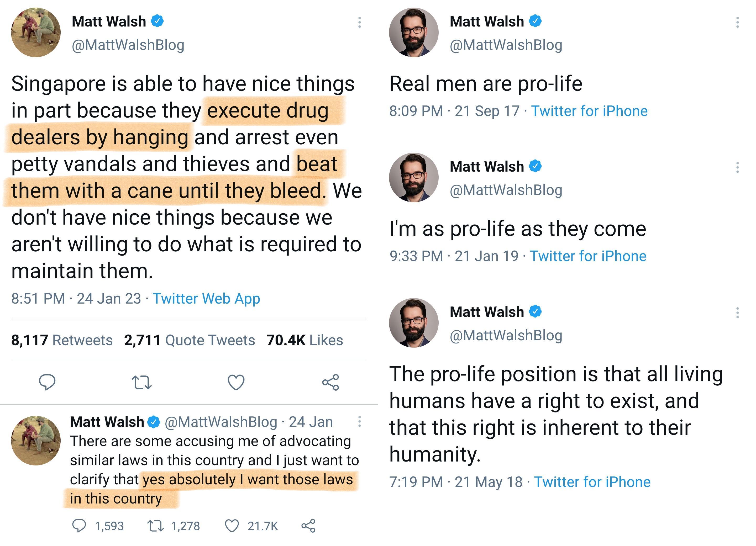The width and height of the screenshot is (756, 546).
Task: Retweet the Singapore main tweet
Action: click(x=142, y=383)
